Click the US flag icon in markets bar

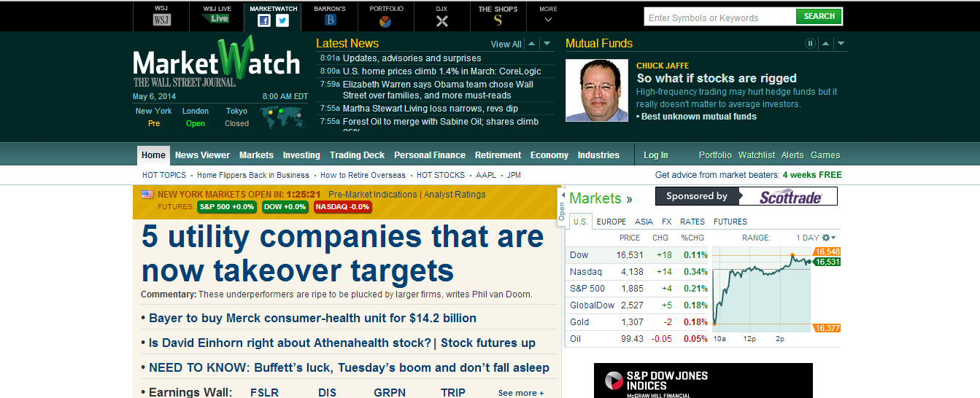[x=147, y=195]
